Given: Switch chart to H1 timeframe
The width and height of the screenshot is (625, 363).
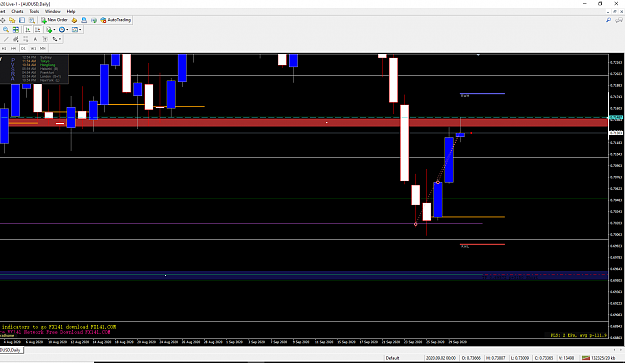Looking at the screenshot, I should coord(4,48).
